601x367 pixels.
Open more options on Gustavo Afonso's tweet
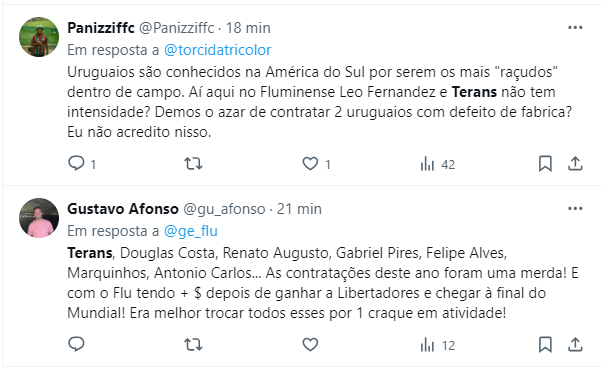point(575,209)
